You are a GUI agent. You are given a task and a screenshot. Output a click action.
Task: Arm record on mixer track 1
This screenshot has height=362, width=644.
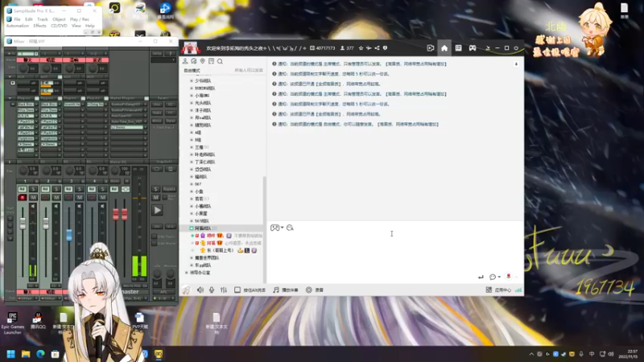[x=23, y=197]
